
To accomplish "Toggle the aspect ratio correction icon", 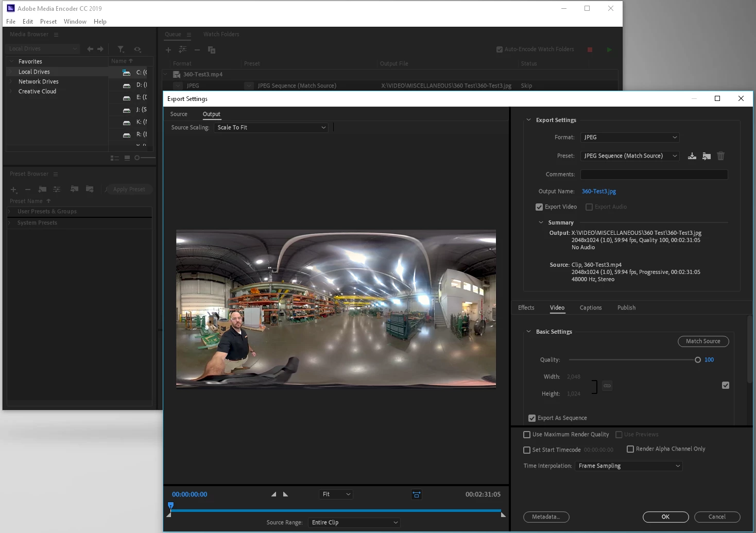I will coord(417,494).
